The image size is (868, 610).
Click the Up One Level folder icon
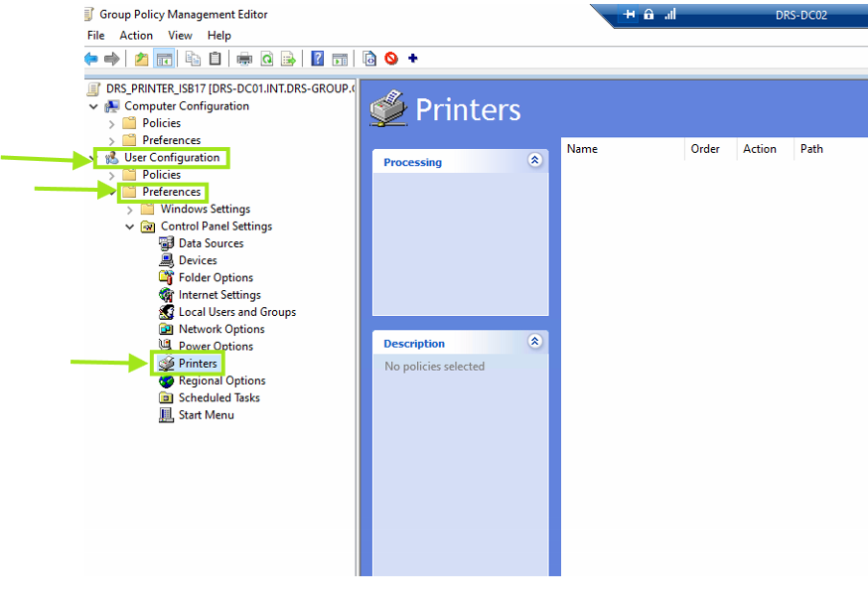pos(141,59)
